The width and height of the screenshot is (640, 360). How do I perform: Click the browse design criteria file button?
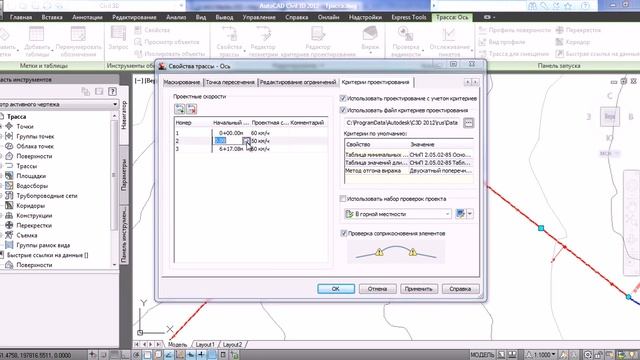click(x=468, y=122)
